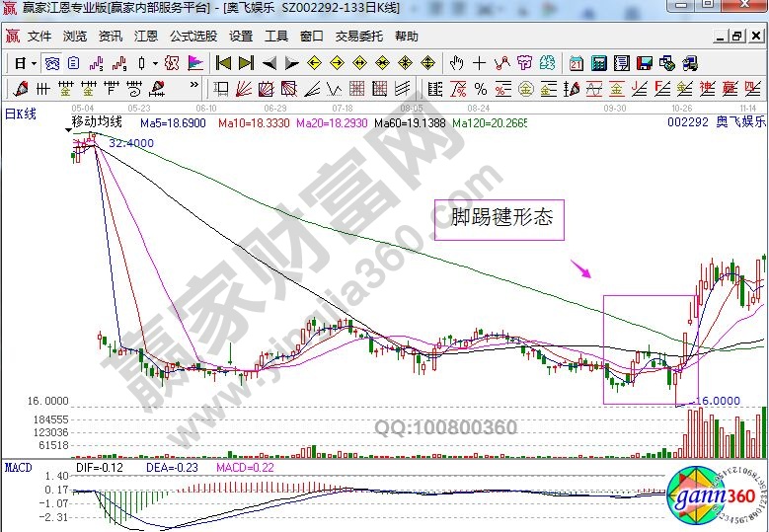Click the 日K线 period label
The height and width of the screenshot is (532, 769).
(x=18, y=113)
